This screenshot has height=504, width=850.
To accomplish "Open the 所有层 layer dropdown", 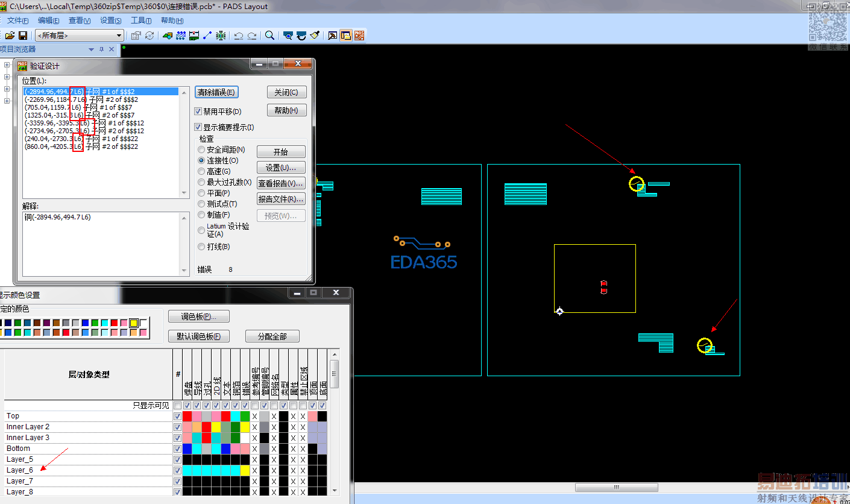I will [79, 36].
